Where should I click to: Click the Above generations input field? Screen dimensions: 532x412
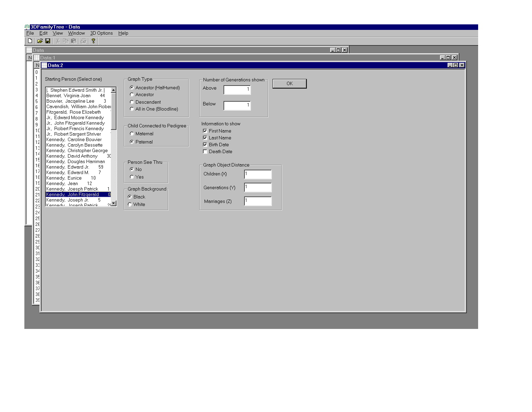pyautogui.click(x=237, y=90)
